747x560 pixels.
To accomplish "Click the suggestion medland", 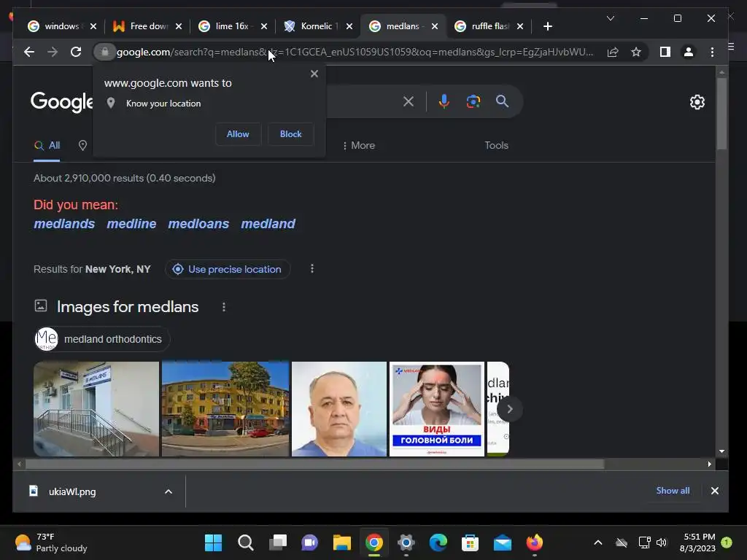I will click(x=268, y=224).
